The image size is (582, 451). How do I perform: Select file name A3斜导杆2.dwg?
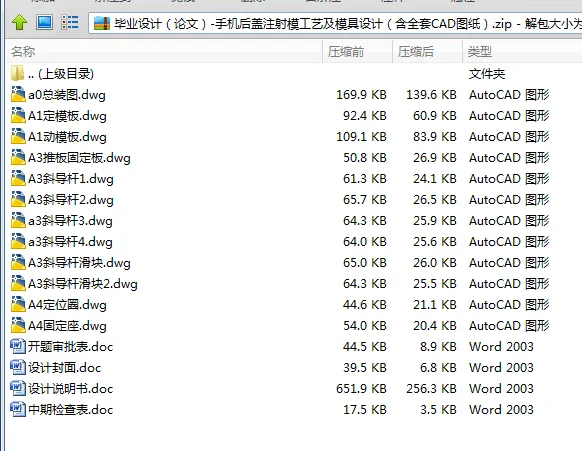(71, 200)
